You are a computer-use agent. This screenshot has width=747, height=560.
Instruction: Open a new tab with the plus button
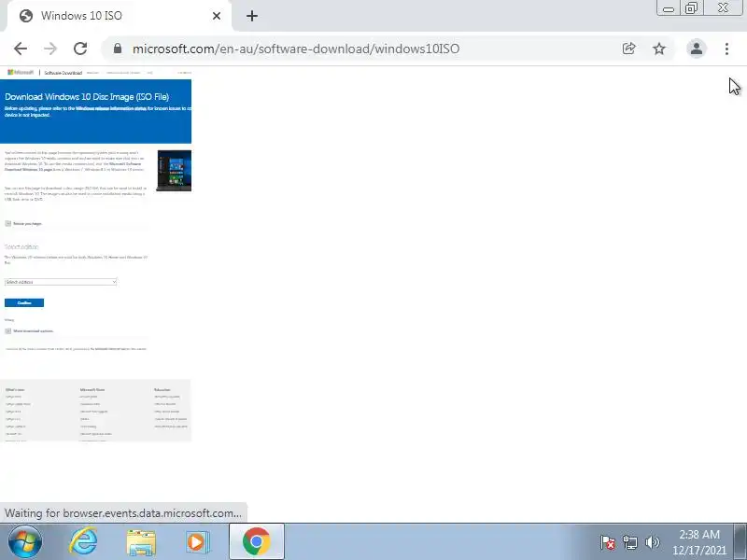coord(252,16)
